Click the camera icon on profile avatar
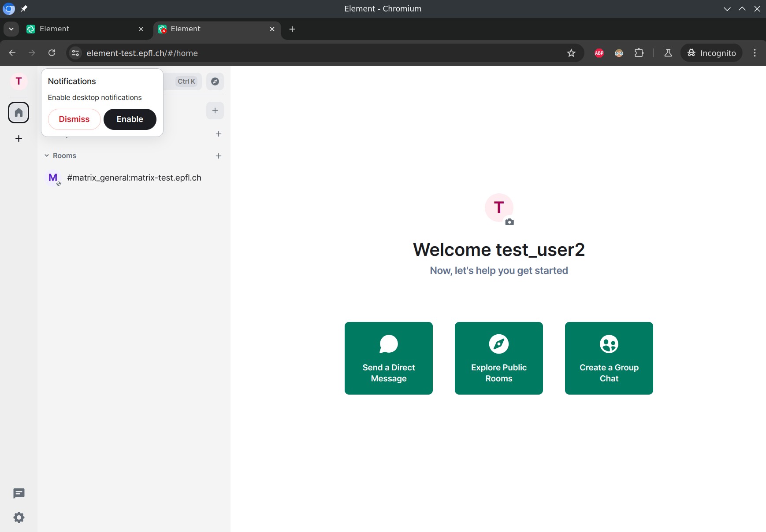The width and height of the screenshot is (766, 532). coord(509,222)
